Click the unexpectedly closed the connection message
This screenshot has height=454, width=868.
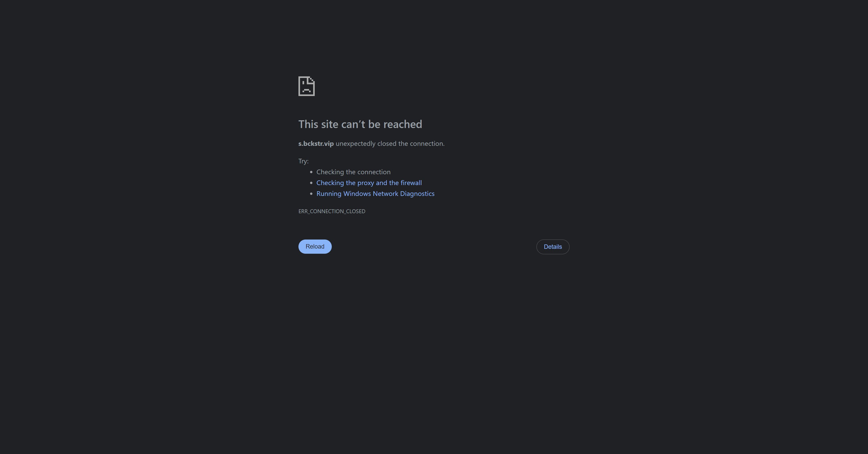[390, 144]
